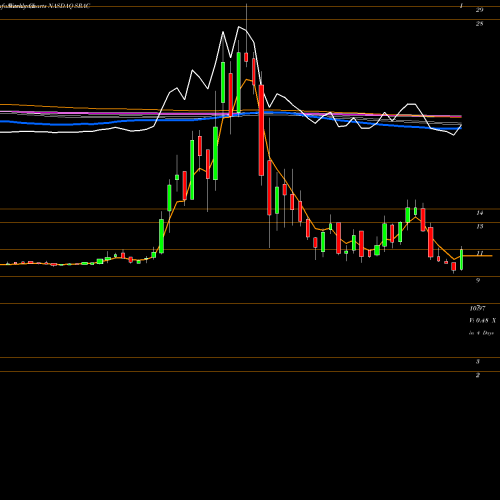Click the 'in 4 Days' text
This screenshot has height=500, width=500.
tap(481, 333)
